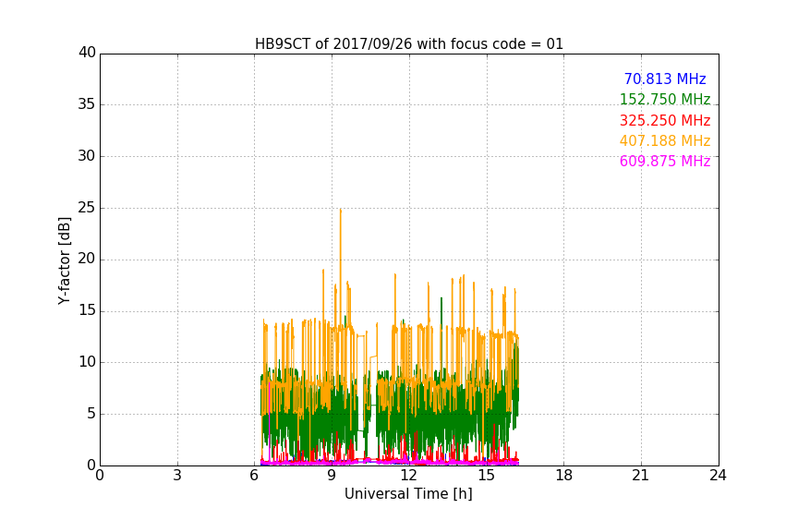Click the y-axis tick label 30
The image size is (798, 532).
87,156
